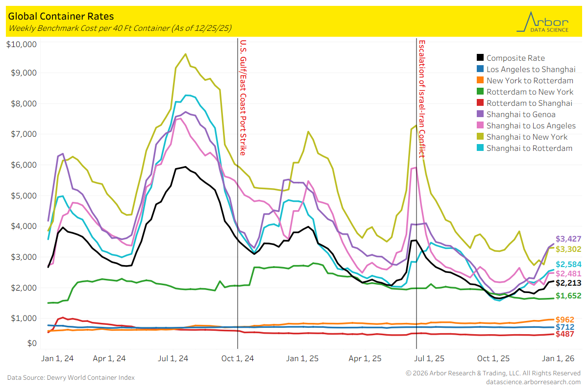Image resolution: width=588 pixels, height=392 pixels.
Task: Select the orange New York to Rotterdam swatch
Action: point(481,80)
